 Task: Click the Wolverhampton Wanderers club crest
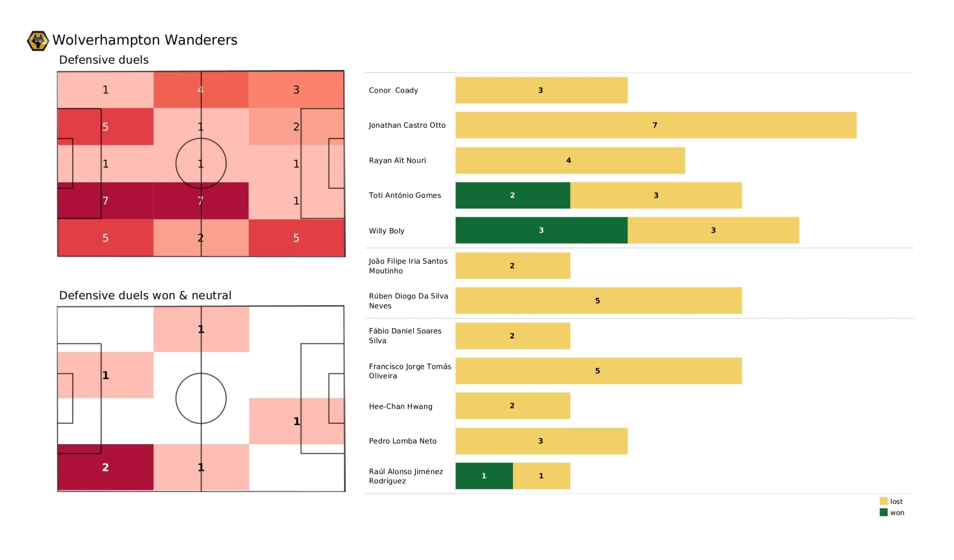[x=38, y=41]
